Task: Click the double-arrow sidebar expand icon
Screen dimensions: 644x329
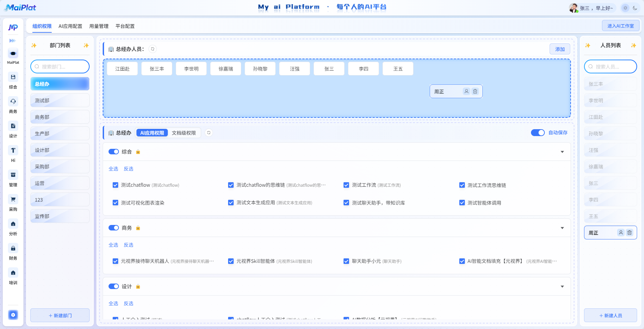Action: click(x=12, y=41)
